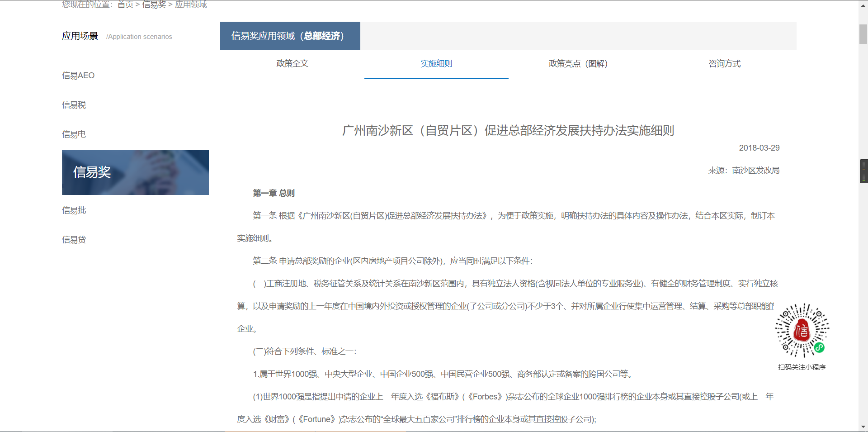Screen dimensions: 868x432
Task: Click the paragraph starting 第二条 申请总部奖励
Action: point(393,261)
